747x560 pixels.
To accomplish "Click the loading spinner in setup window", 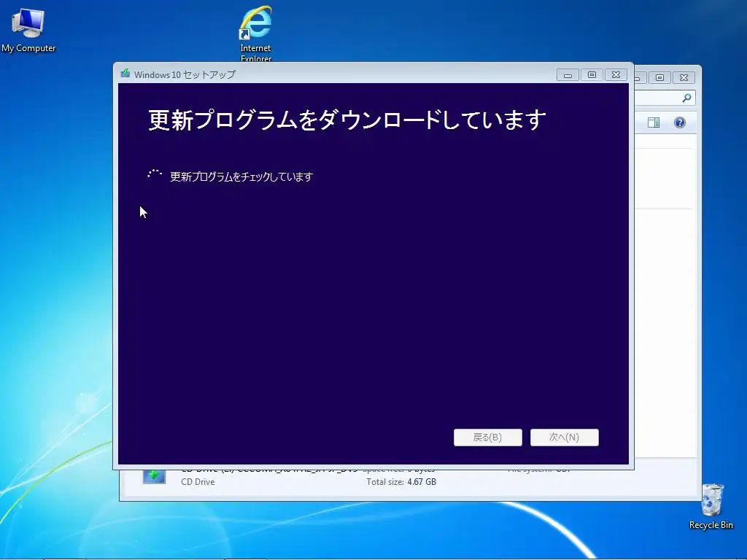I will pos(155,175).
